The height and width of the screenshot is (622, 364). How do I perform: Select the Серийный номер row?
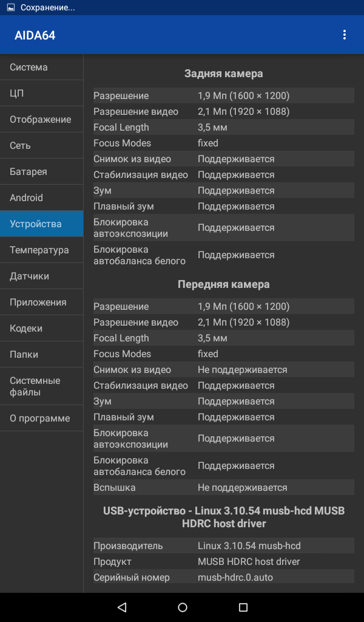(224, 577)
